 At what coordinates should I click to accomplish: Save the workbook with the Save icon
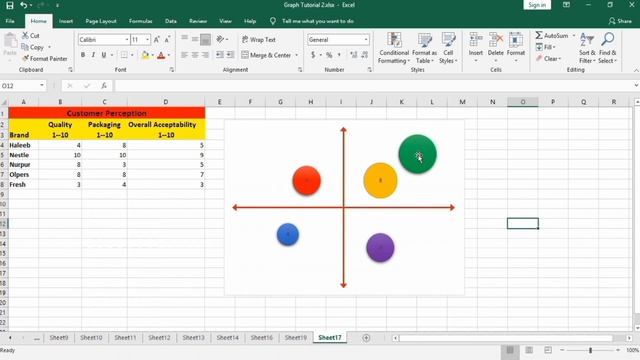(9, 5)
